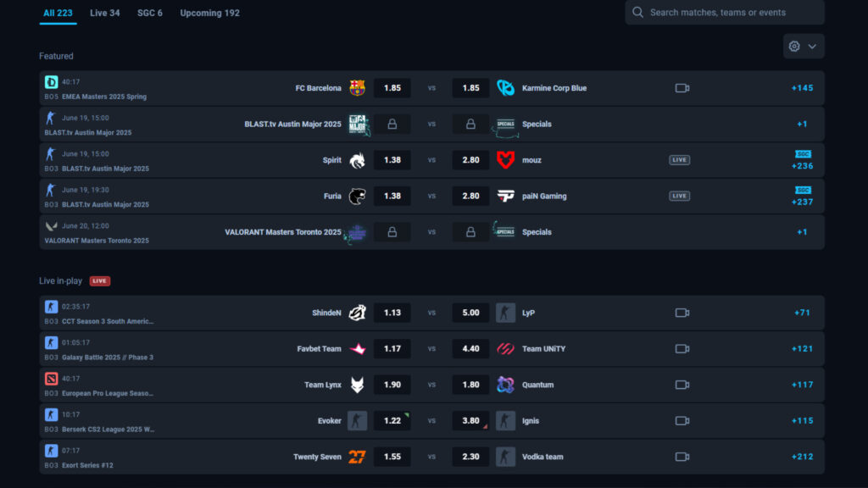Click the BLAST.tv Austin Major tournament logo
Screen dimensions: 868x488
357,123
